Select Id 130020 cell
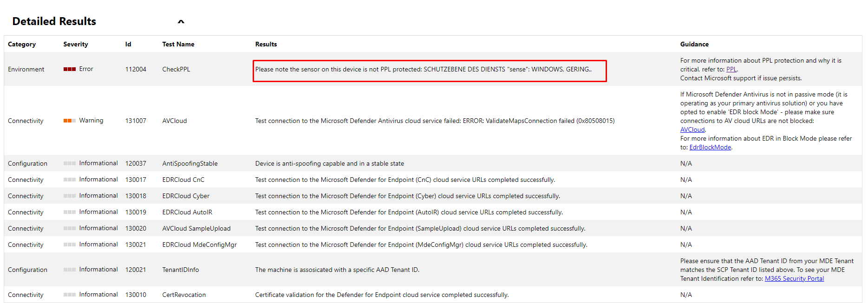The image size is (868, 303). pos(136,228)
